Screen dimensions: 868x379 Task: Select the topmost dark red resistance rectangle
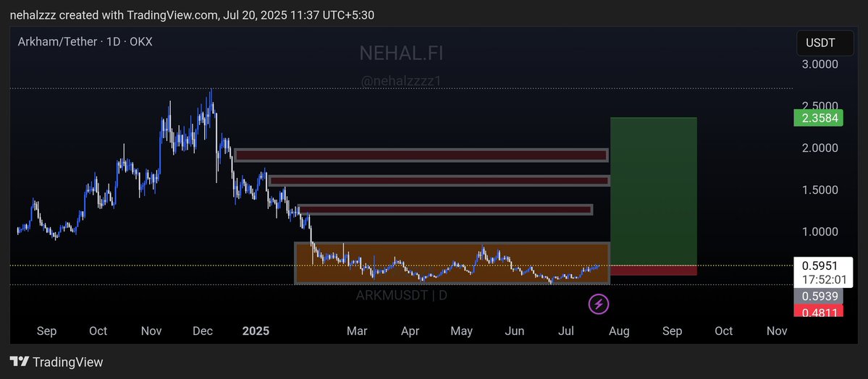[421, 155]
